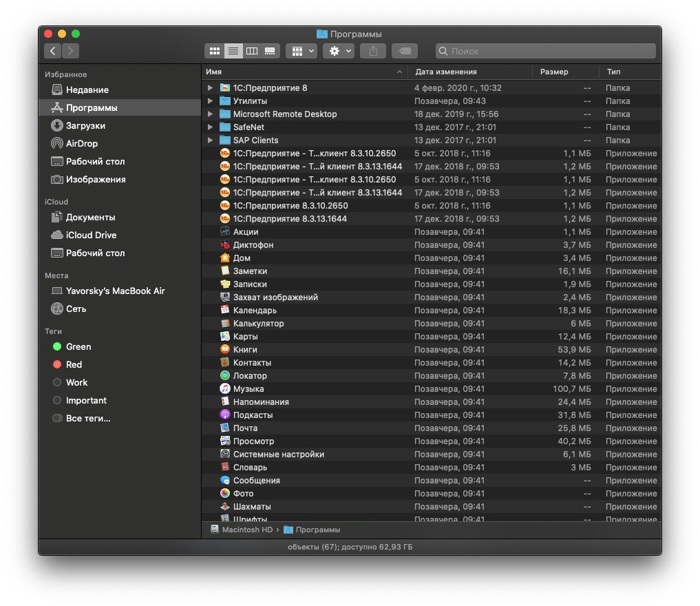Sort by the Размер column
Screen dimensions: 700x606
(x=566, y=72)
